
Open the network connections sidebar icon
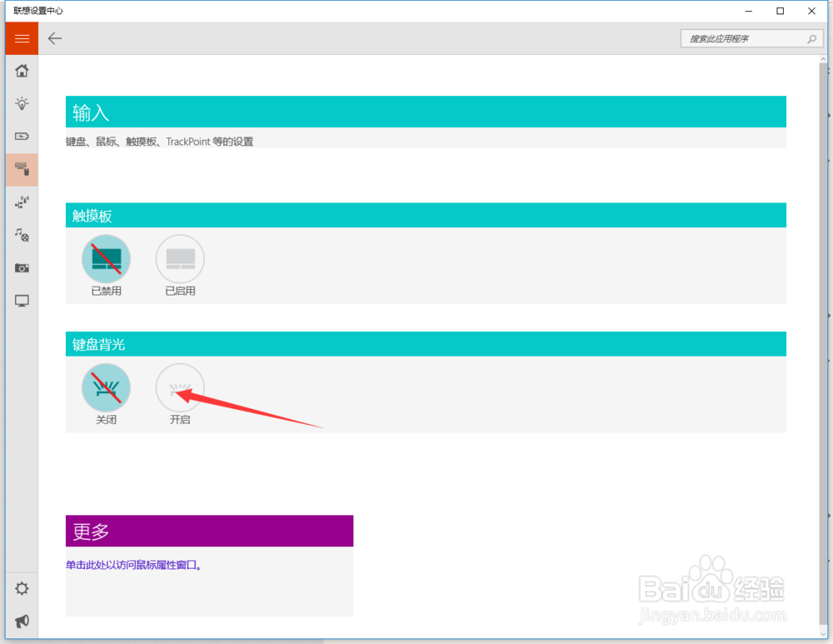(22, 202)
